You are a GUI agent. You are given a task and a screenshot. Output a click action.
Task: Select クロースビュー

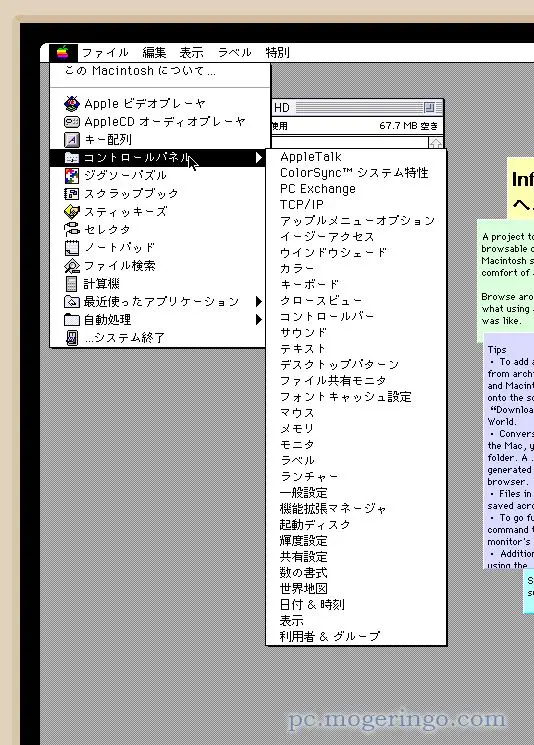point(356,301)
